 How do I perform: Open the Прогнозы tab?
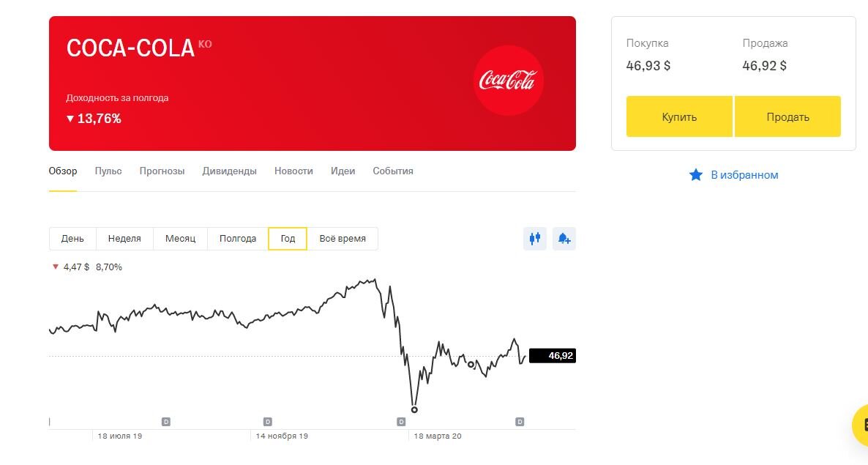162,171
